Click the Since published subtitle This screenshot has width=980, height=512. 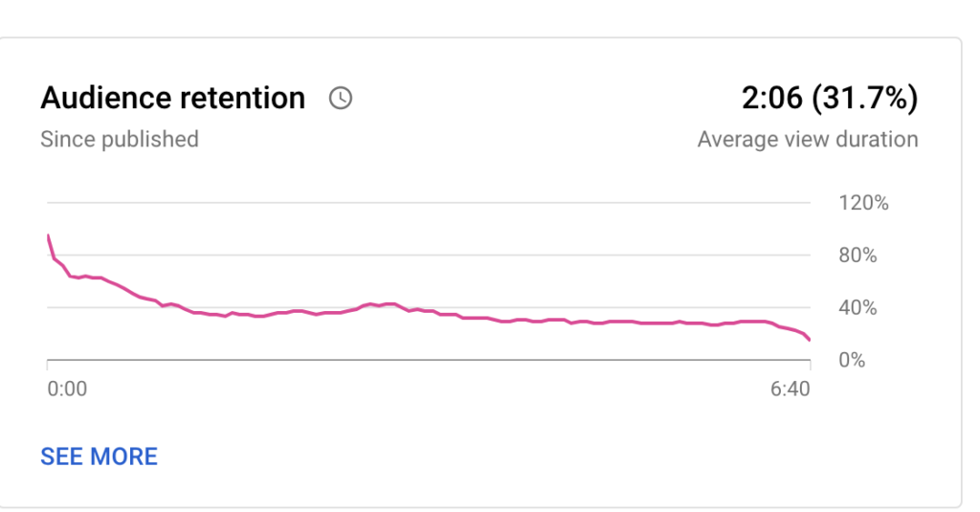[120, 139]
